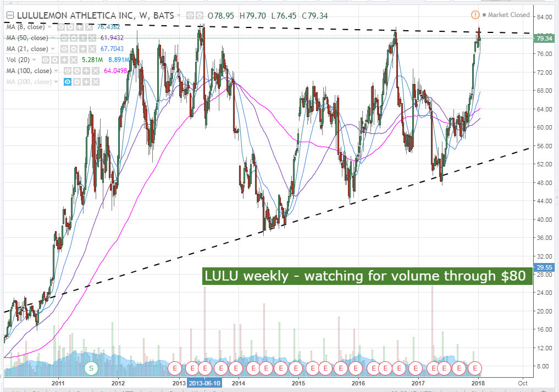Open settings gear of Vol (20)

[x=55, y=60]
